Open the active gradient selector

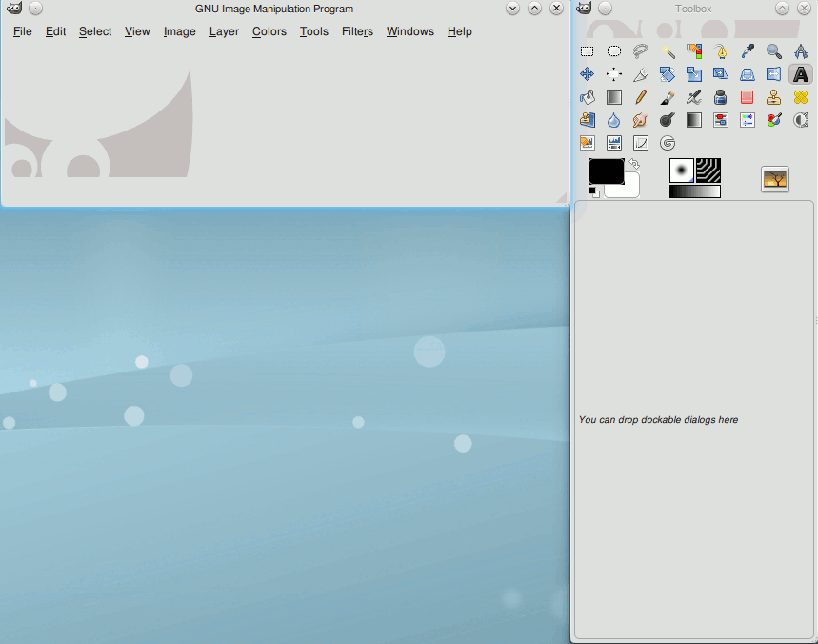[695, 191]
